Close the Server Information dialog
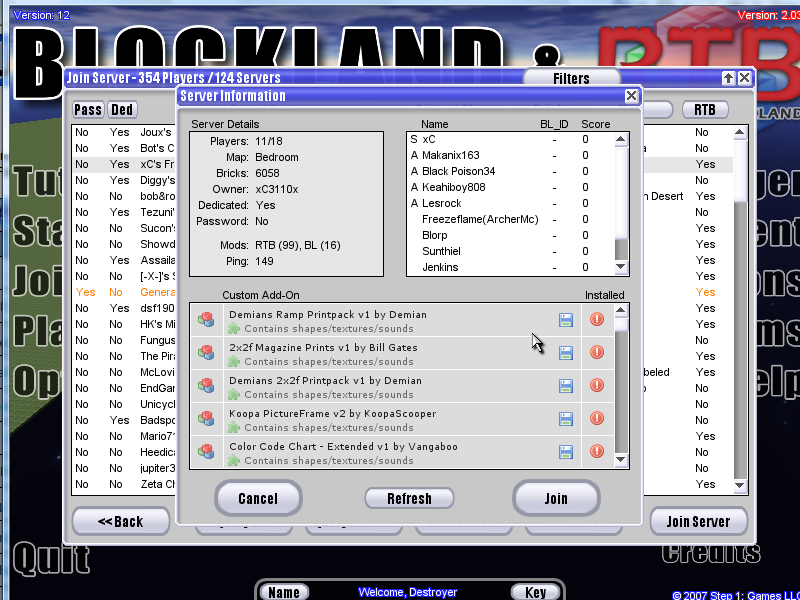Viewport: 800px width, 600px height. point(631,96)
